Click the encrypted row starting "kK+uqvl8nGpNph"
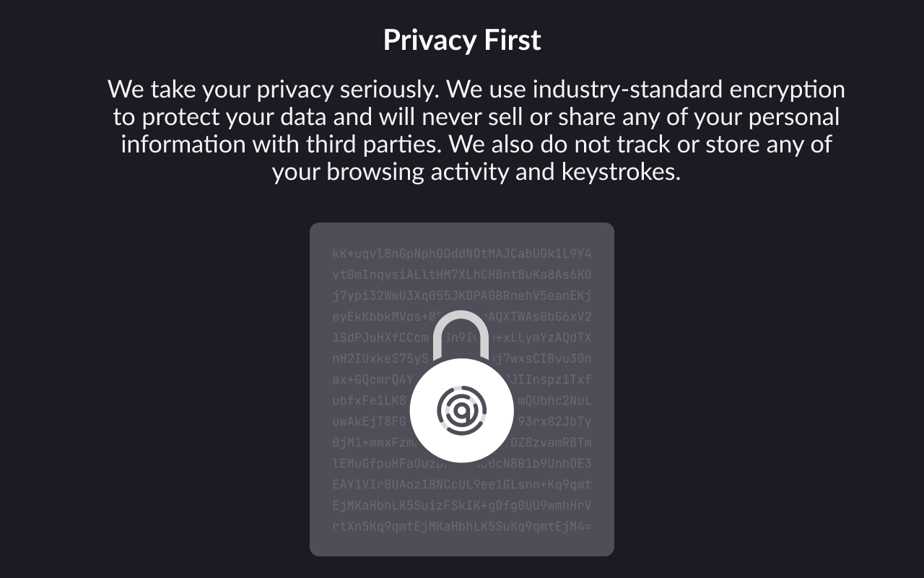The height and width of the screenshot is (578, 924). point(462,254)
